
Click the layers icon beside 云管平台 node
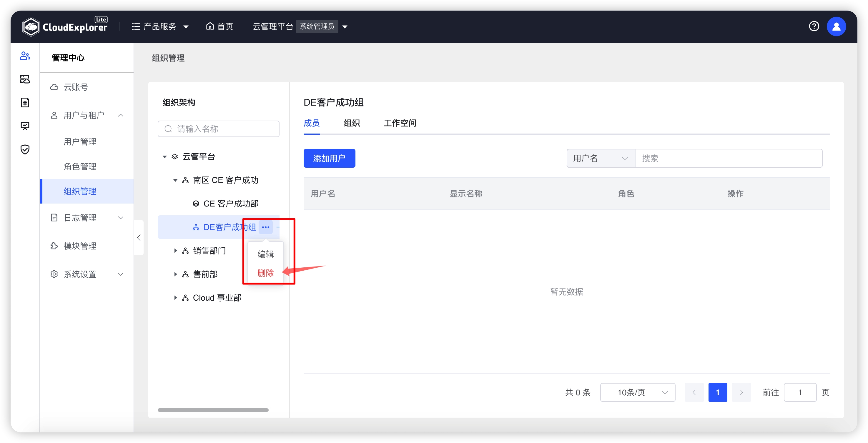coord(174,157)
